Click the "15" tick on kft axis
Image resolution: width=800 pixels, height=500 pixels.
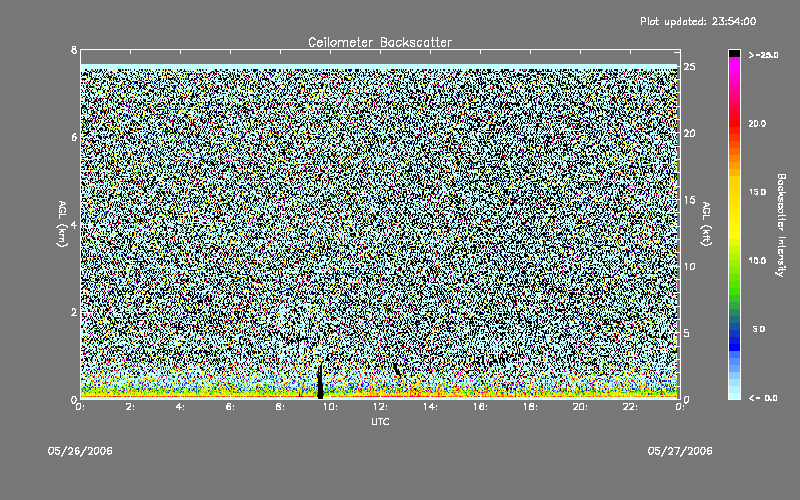pyautogui.click(x=690, y=200)
